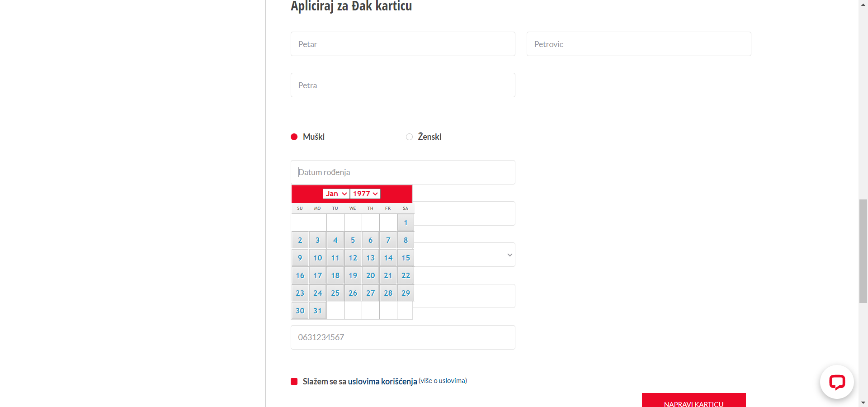Open the month dropdown showing Jan
This screenshot has height=407, width=868.
(336, 194)
